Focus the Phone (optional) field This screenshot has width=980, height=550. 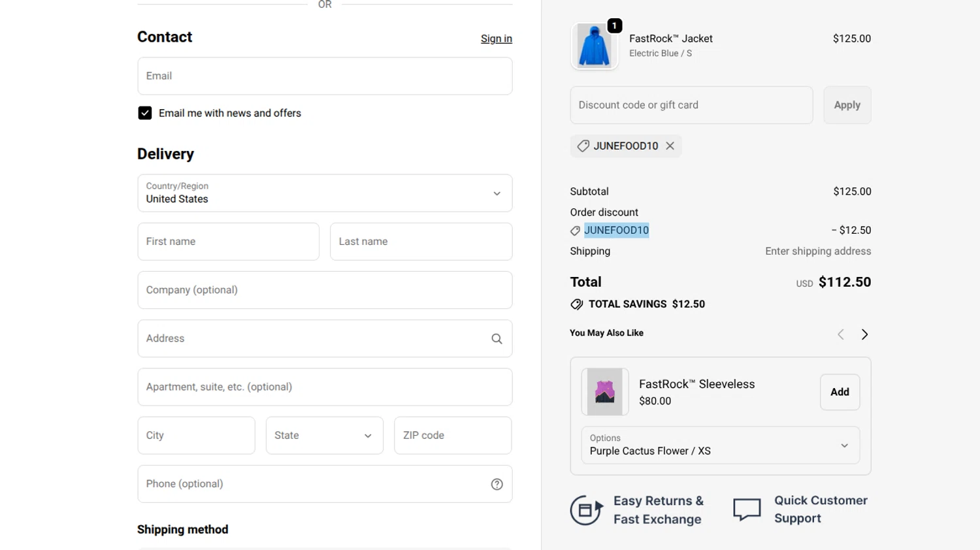click(x=325, y=484)
